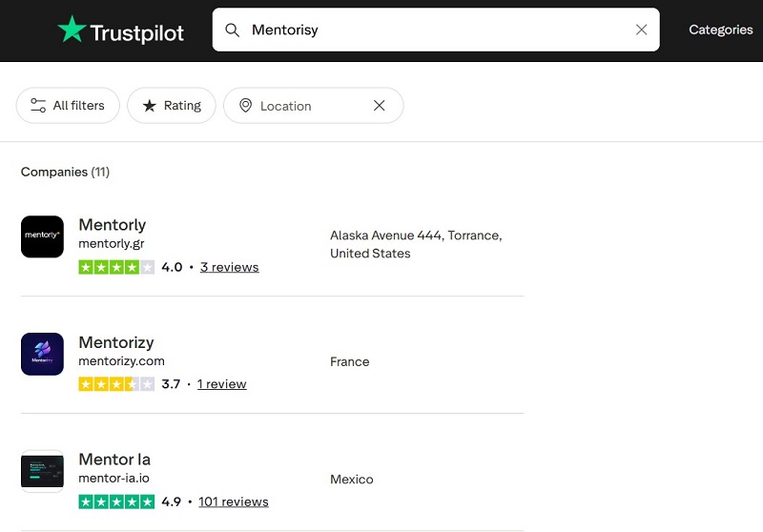This screenshot has height=532, width=763.
Task: Click the mentorizy.com domain text
Action: pos(122,360)
